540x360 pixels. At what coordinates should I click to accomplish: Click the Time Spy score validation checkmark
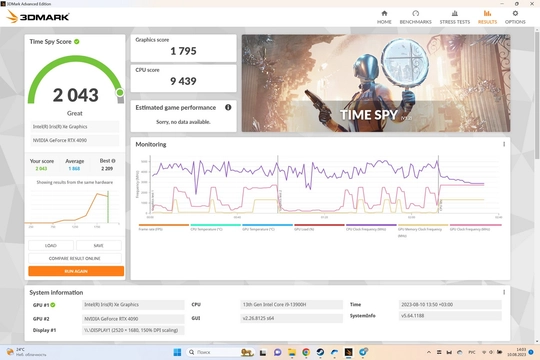tap(76, 42)
